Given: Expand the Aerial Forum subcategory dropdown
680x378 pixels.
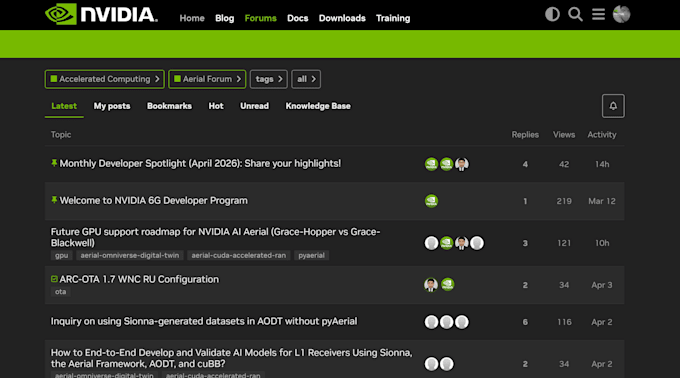Looking at the screenshot, I should 207,79.
